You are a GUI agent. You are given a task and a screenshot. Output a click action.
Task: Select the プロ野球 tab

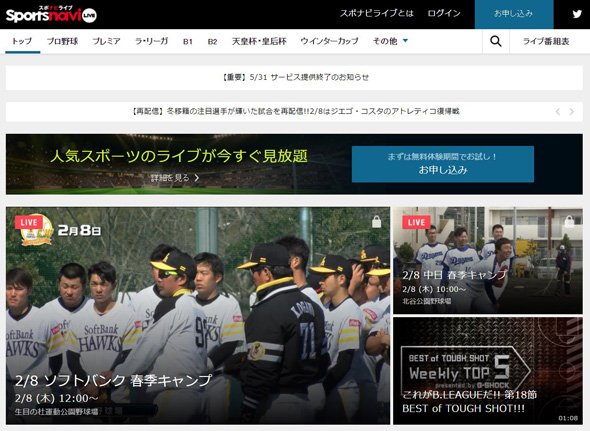(x=62, y=41)
